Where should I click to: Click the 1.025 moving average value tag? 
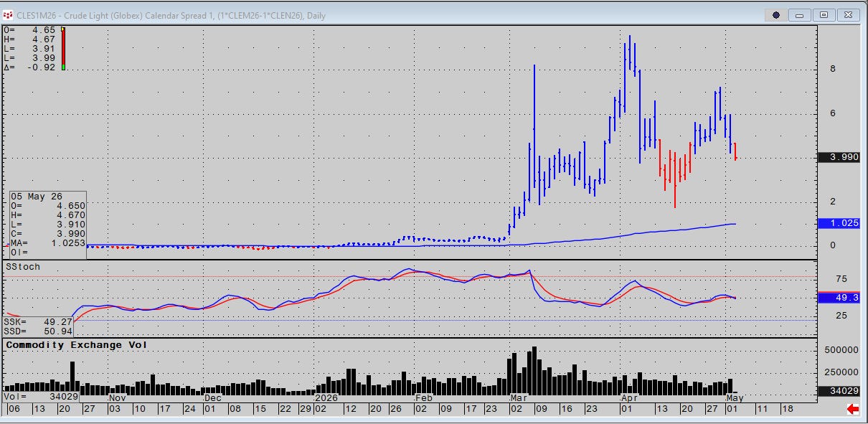point(839,224)
